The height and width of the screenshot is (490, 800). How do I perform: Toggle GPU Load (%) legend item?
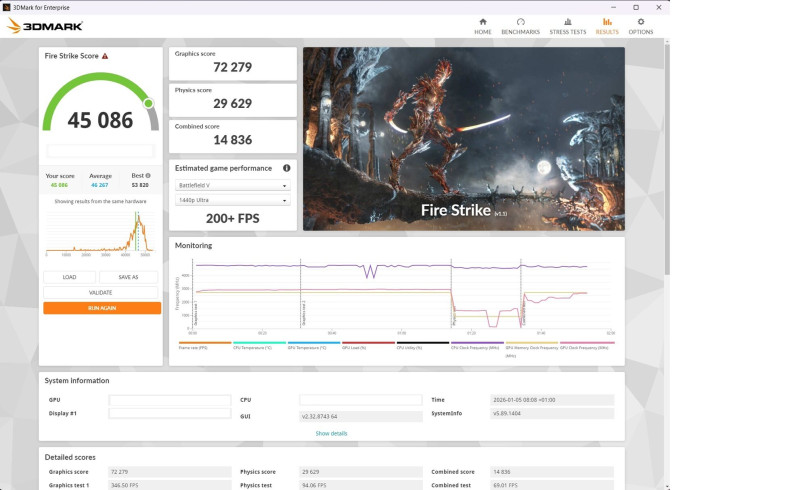coord(368,346)
